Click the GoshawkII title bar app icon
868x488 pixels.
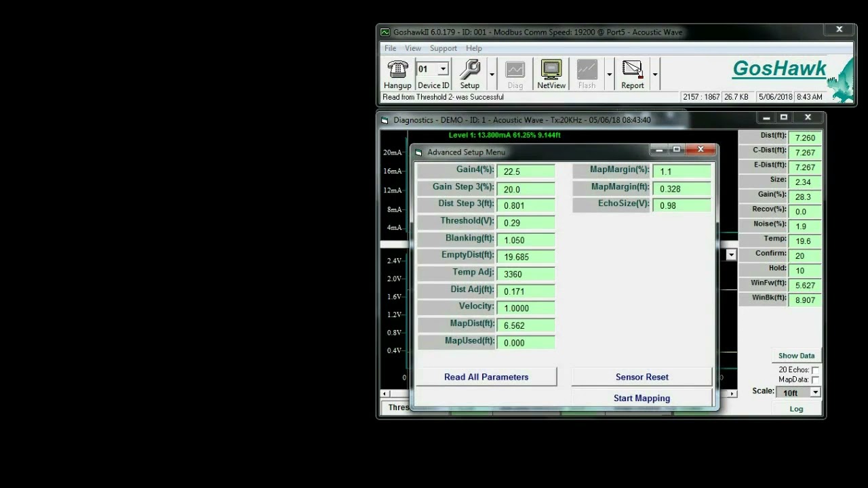pyautogui.click(x=385, y=32)
